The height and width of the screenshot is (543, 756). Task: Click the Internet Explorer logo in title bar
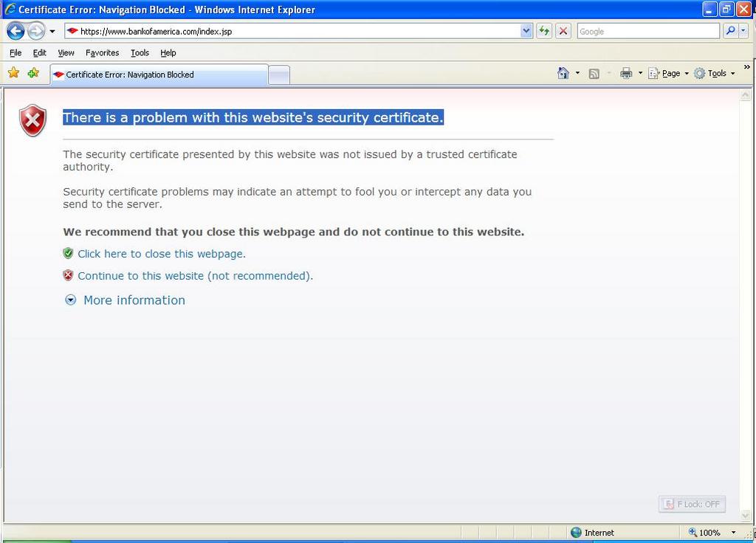[10, 9]
